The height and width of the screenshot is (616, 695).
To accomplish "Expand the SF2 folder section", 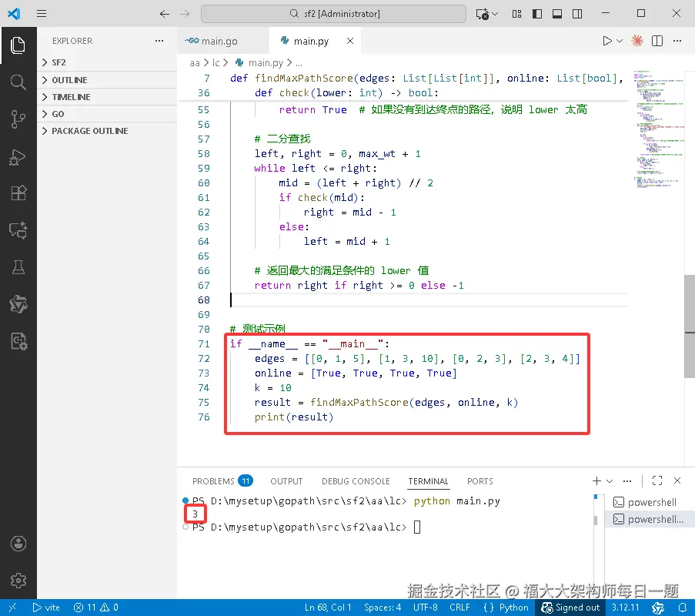I will pos(107,62).
